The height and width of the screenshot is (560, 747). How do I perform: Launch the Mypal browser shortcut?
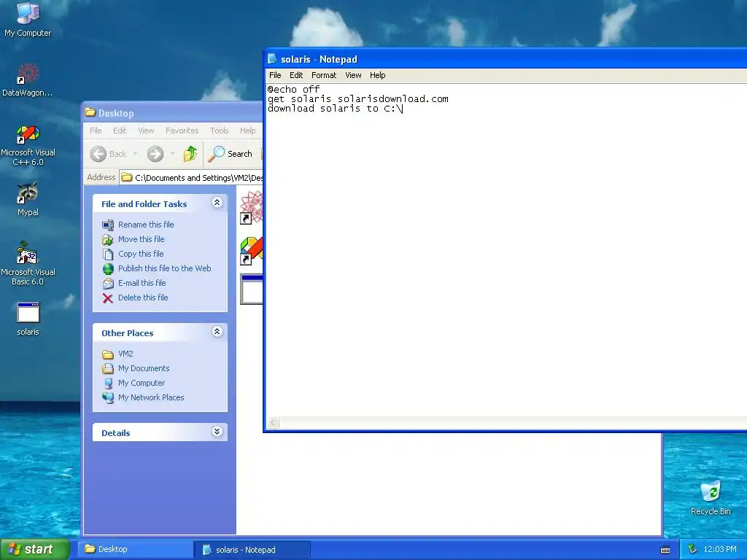[x=28, y=199]
